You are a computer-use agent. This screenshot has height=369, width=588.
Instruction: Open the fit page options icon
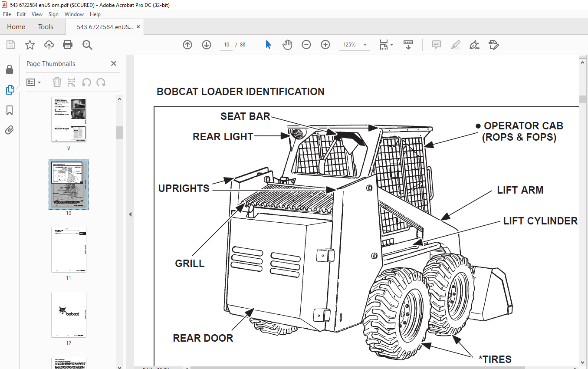click(x=386, y=45)
